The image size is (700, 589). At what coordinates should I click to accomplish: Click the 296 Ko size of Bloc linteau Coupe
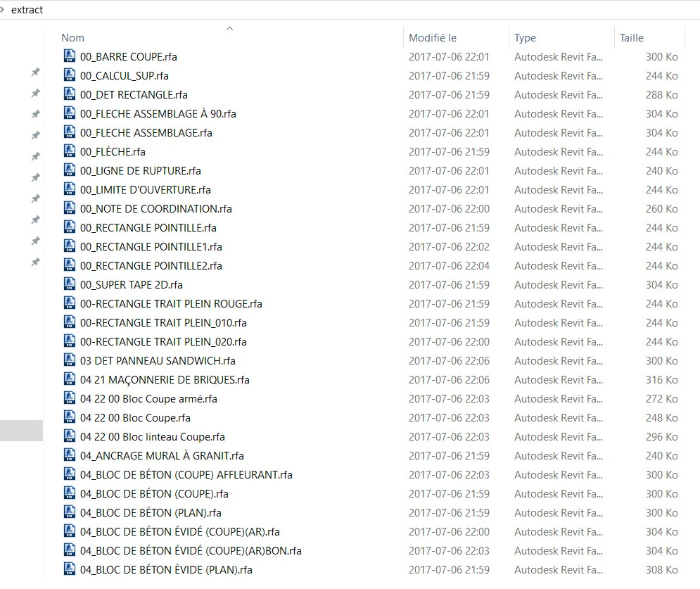pyautogui.click(x=661, y=436)
